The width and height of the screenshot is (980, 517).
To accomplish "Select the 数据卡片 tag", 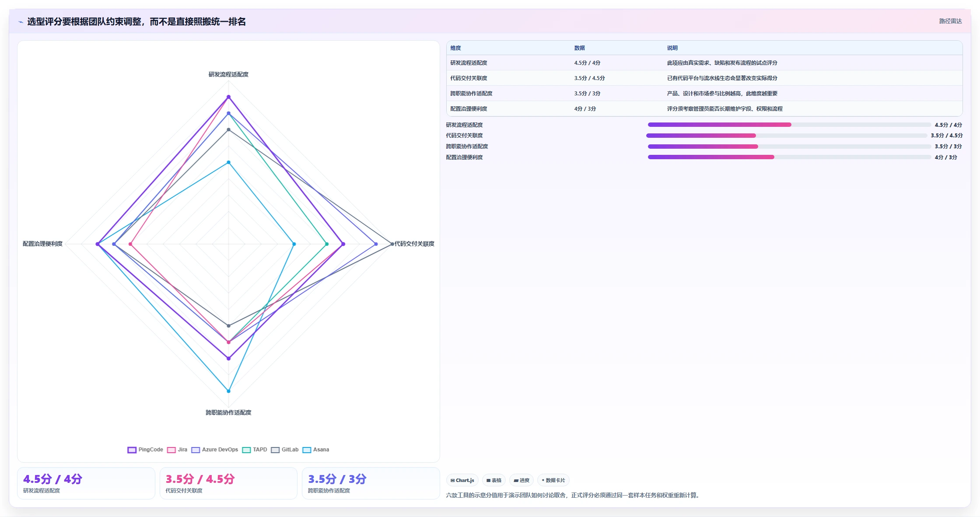I will pyautogui.click(x=553, y=480).
